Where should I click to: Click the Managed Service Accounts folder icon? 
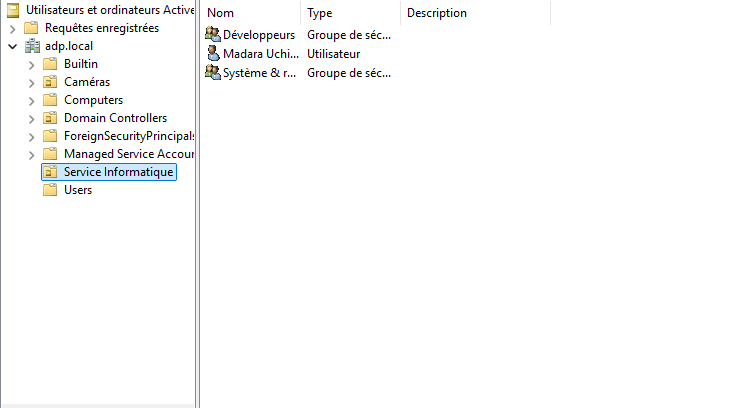[50, 154]
